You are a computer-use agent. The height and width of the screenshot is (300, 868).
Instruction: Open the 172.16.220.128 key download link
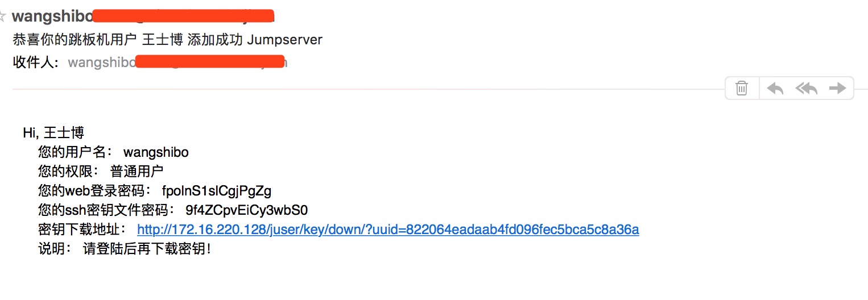tap(388, 230)
